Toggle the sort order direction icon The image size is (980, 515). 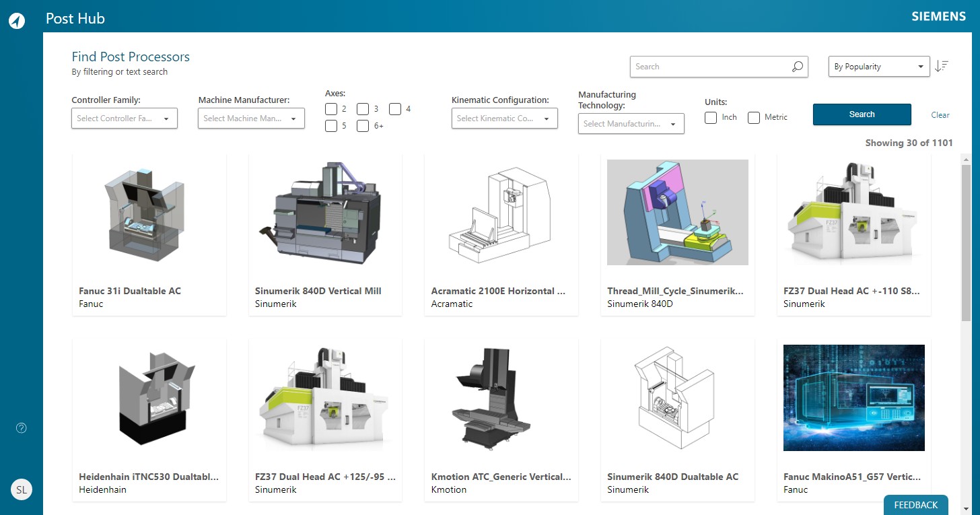pos(942,66)
